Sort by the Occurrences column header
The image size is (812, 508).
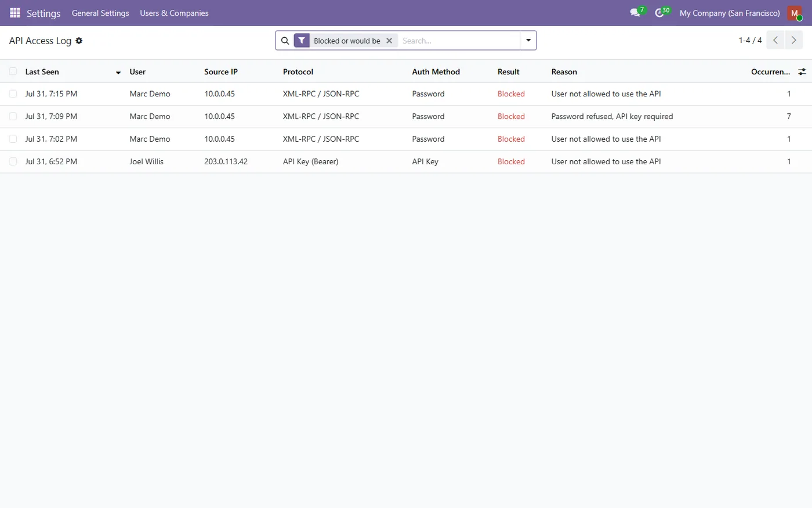coord(770,72)
